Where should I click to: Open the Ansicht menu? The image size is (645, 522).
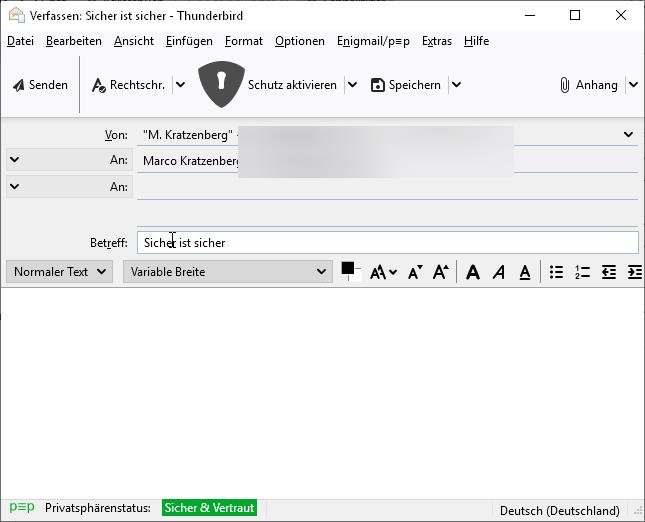pos(134,41)
